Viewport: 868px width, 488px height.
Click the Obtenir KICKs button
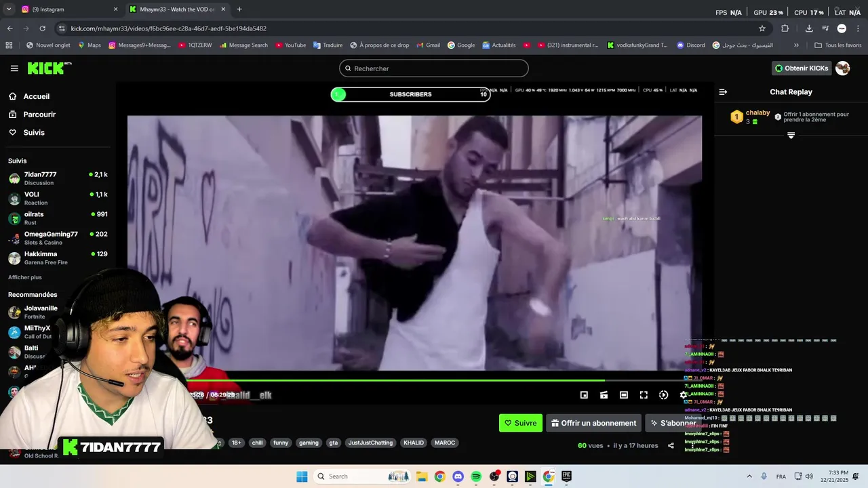802,68
